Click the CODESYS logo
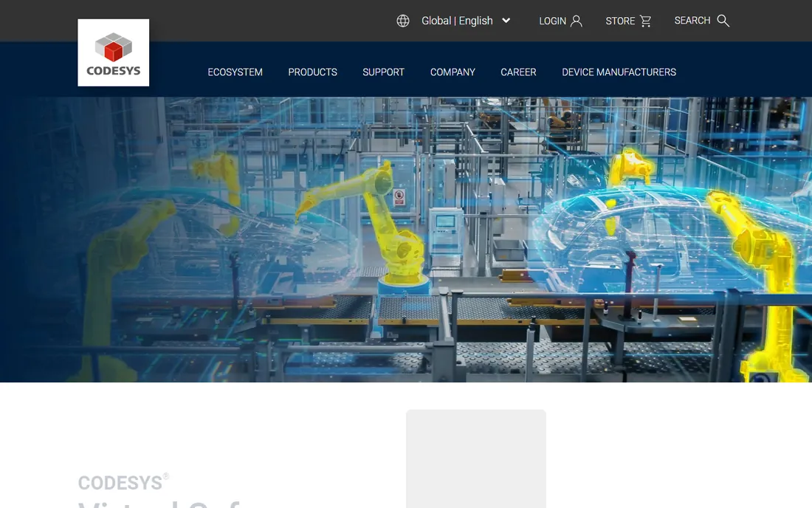 click(x=114, y=53)
